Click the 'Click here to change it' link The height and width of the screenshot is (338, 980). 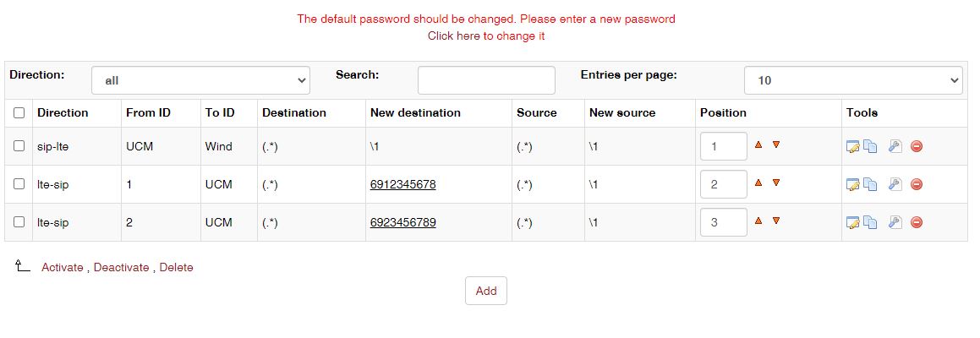(x=486, y=35)
